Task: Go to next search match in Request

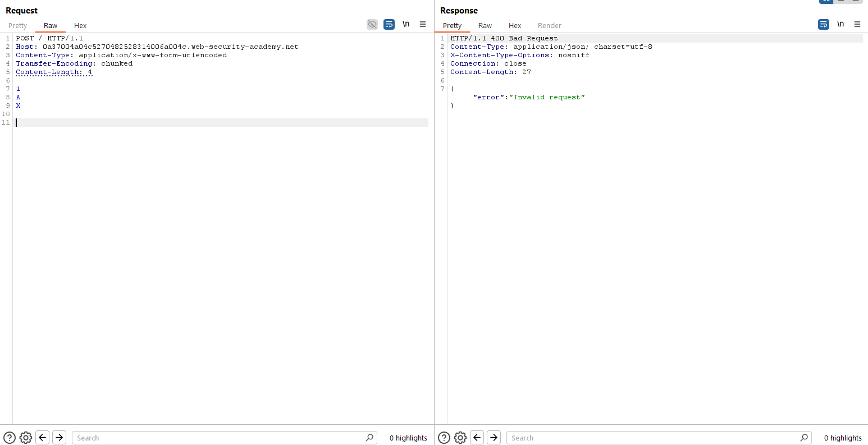Action: coord(60,438)
